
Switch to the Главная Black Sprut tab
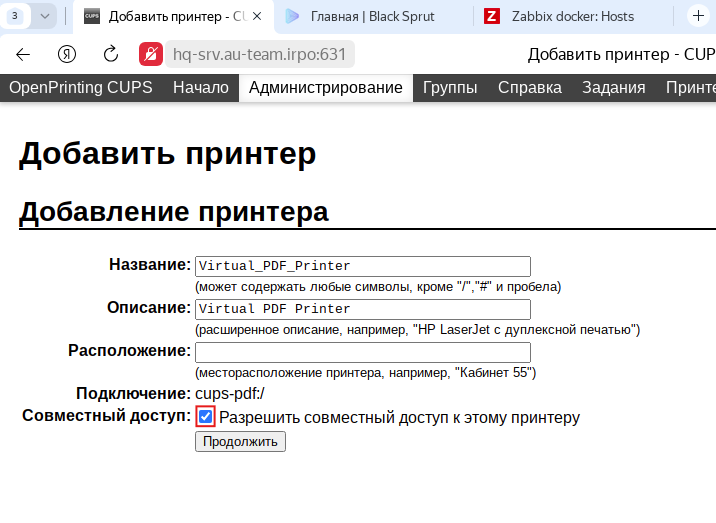tap(372, 16)
